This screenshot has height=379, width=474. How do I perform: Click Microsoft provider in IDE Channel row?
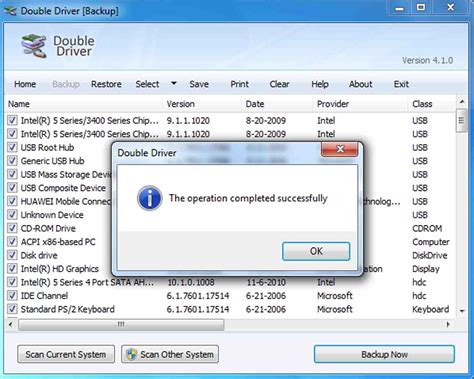(335, 296)
